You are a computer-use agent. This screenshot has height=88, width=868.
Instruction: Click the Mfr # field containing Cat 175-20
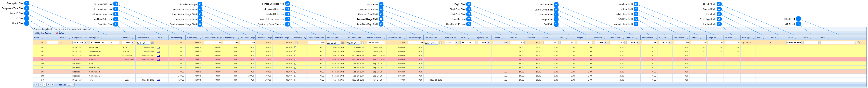(468, 43)
